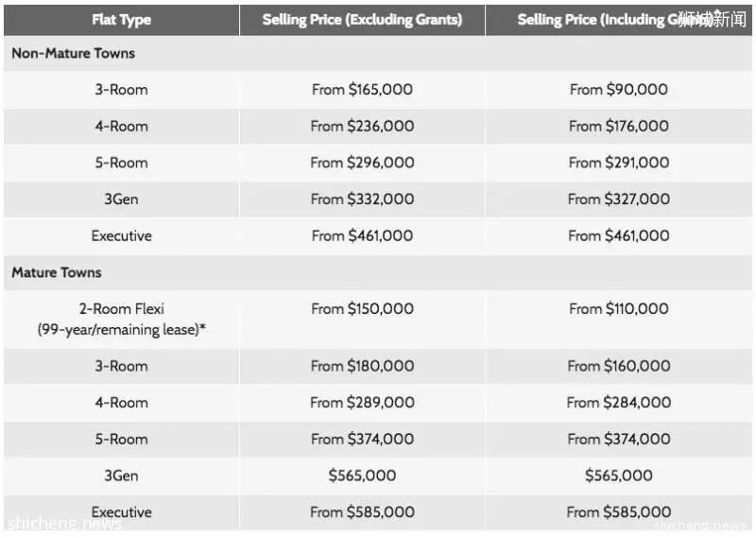The height and width of the screenshot is (537, 756).
Task: Select the From $236,000 price cell
Action: pyautogui.click(x=362, y=127)
